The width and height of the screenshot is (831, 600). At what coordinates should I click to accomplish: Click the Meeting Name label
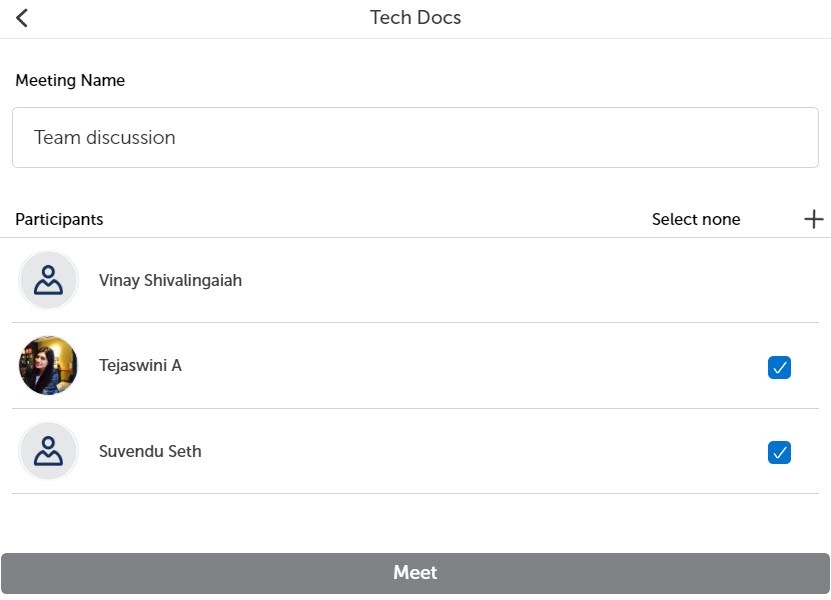pyautogui.click(x=70, y=80)
